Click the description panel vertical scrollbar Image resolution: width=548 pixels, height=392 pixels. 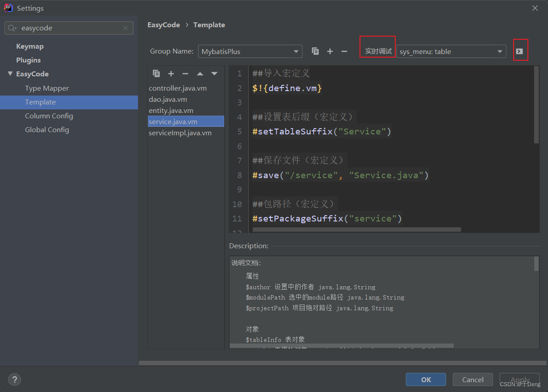click(x=536, y=264)
